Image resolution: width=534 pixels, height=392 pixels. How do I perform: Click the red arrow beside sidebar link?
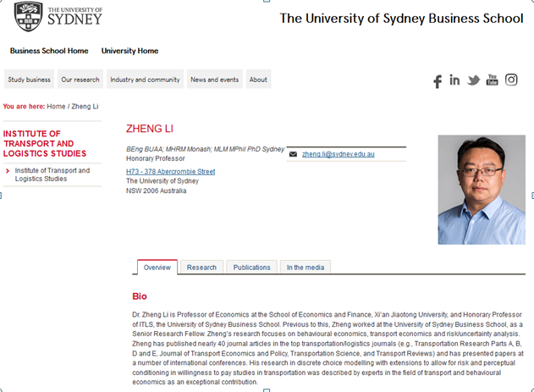(x=8, y=171)
